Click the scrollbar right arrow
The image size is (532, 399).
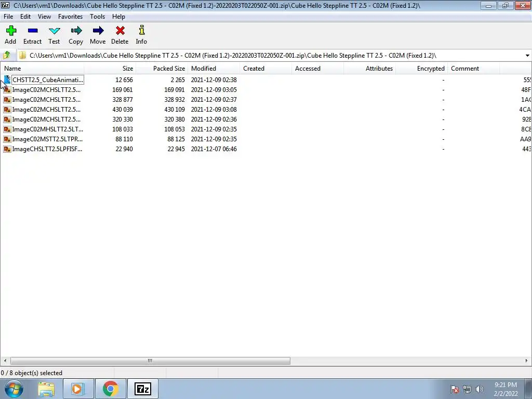[x=527, y=361]
